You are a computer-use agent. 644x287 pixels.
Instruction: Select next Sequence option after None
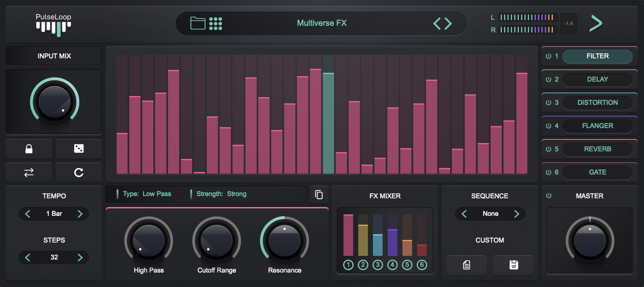pyautogui.click(x=516, y=214)
